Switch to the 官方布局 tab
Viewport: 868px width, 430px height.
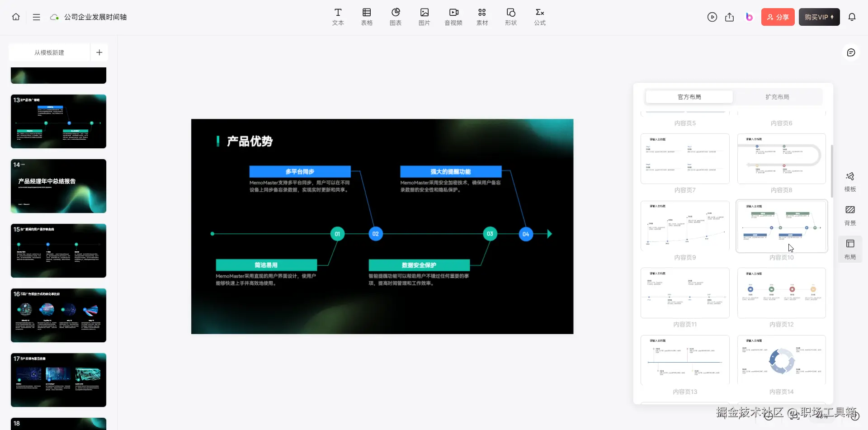689,97
